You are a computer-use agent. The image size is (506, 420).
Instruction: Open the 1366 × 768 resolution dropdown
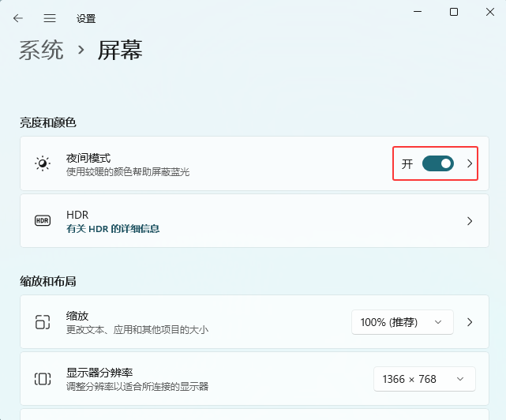point(425,379)
